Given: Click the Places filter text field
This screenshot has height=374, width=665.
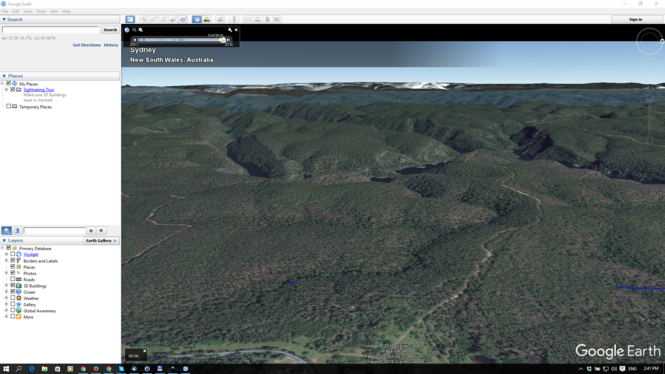Looking at the screenshot, I should pos(54,231).
